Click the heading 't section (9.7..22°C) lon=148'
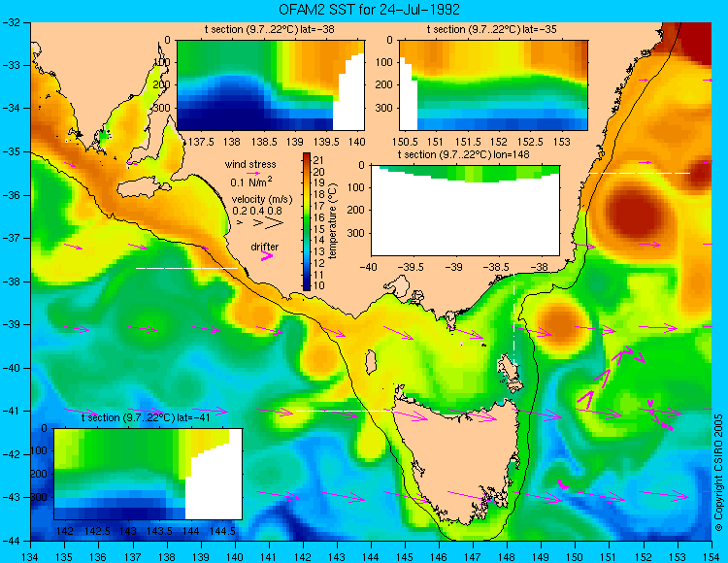Viewport: 728px width, 563px height. tap(463, 154)
